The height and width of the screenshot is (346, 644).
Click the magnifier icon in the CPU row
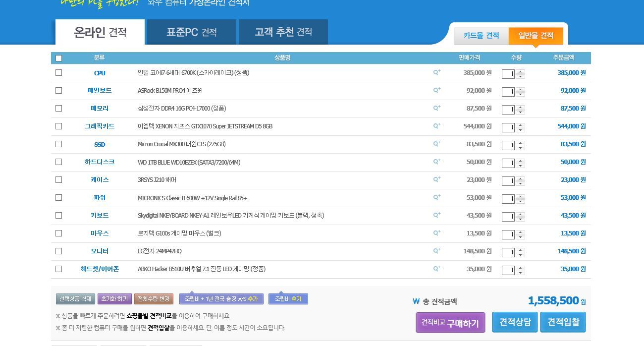(x=436, y=72)
